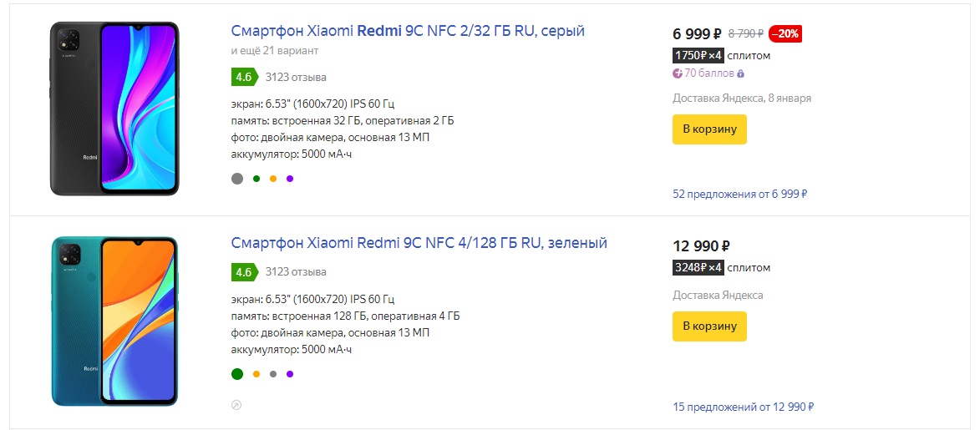980x430 pixels.
Task: Show the 52 offers from 6 999 ₽
Action: click(739, 194)
